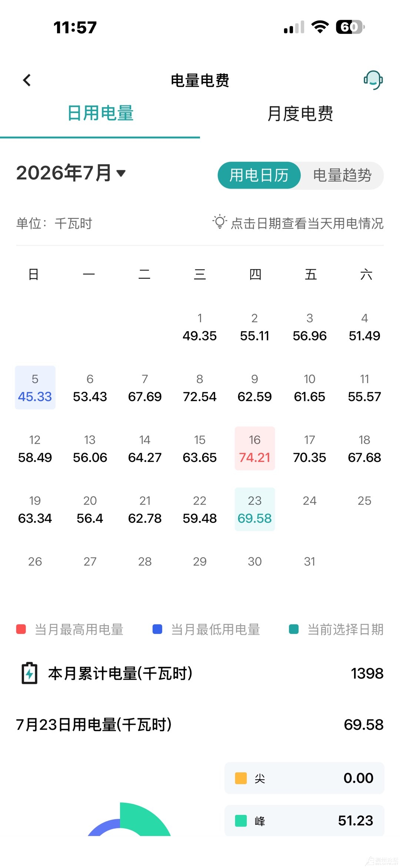The image size is (400, 868).
Task: Tap 点击日期查看当天用电情况 hint text
Action: pos(307,223)
